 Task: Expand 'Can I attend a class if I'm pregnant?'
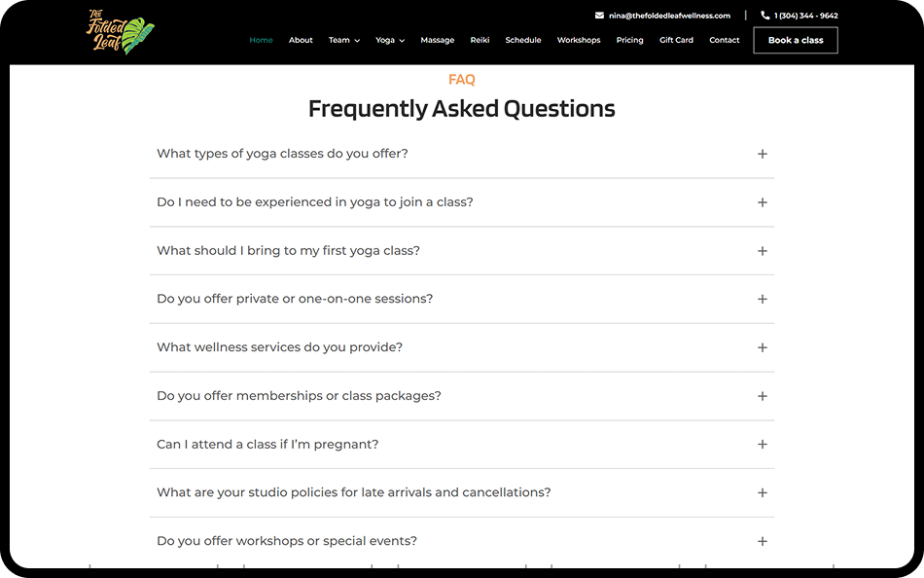point(461,444)
